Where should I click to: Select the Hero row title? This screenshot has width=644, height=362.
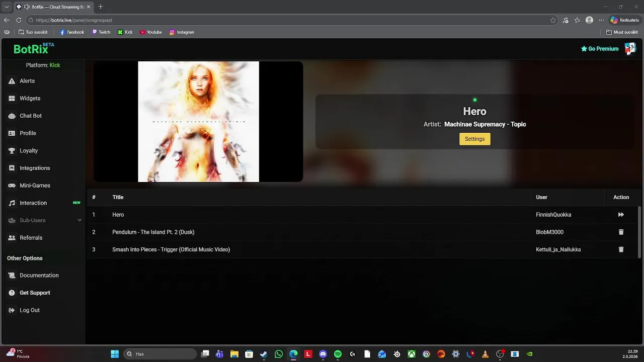tap(118, 215)
